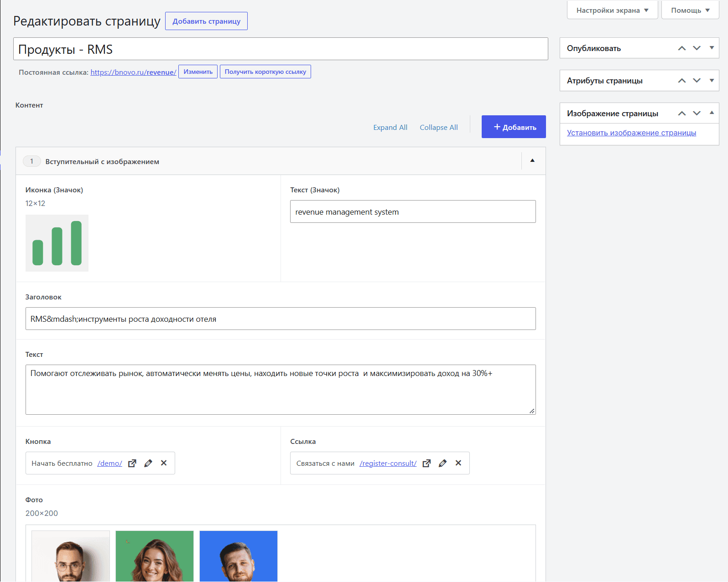728x582 pixels.
Task: Click the 'Заголовок' input field
Action: (x=281, y=319)
